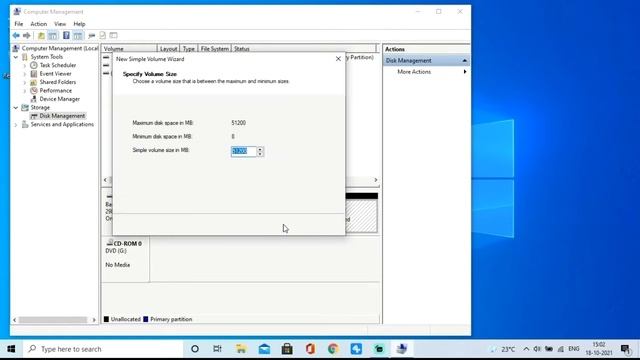The width and height of the screenshot is (640, 360).
Task: Click the Back arrow in the toolbar
Action: tap(16, 36)
